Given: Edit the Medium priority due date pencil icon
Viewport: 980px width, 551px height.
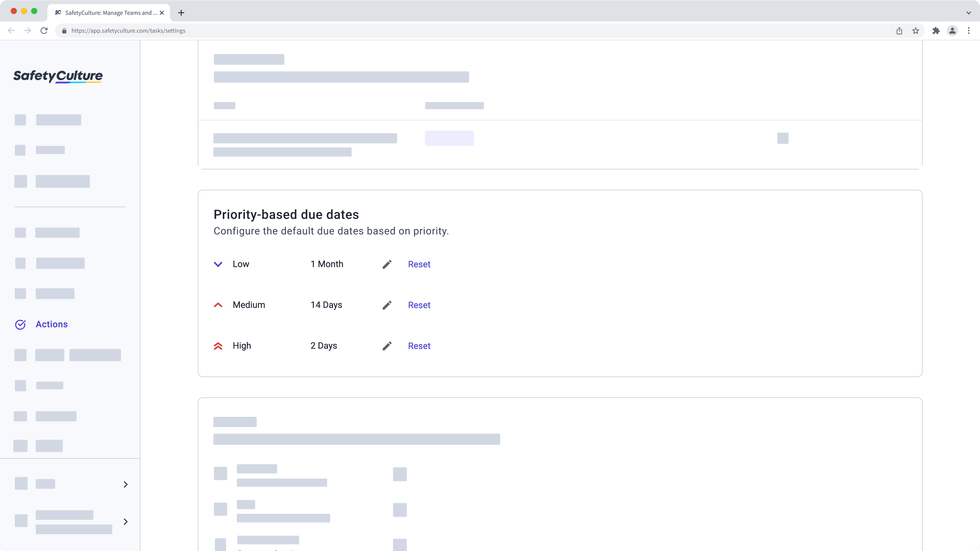Looking at the screenshot, I should [387, 305].
